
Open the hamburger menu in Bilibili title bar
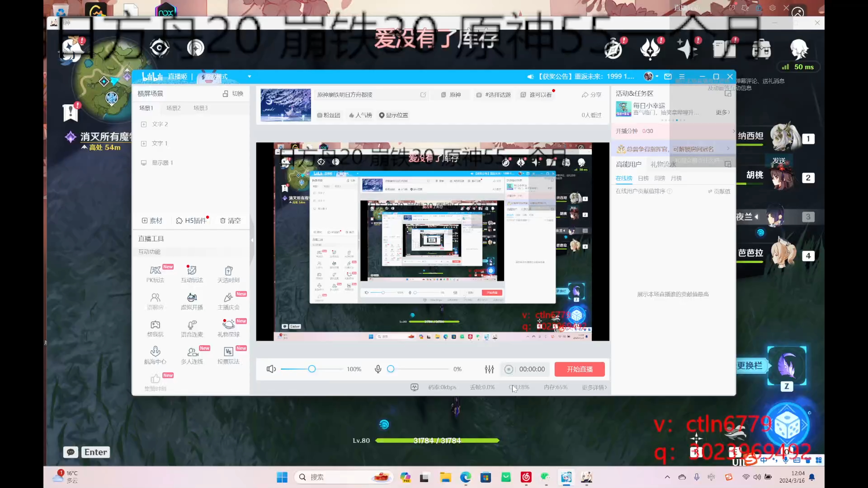click(x=682, y=76)
